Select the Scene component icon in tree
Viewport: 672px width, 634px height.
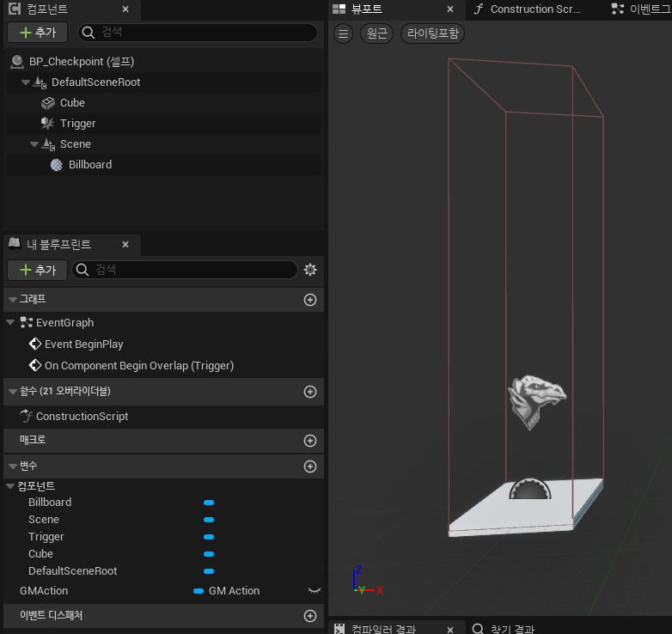[x=48, y=144]
